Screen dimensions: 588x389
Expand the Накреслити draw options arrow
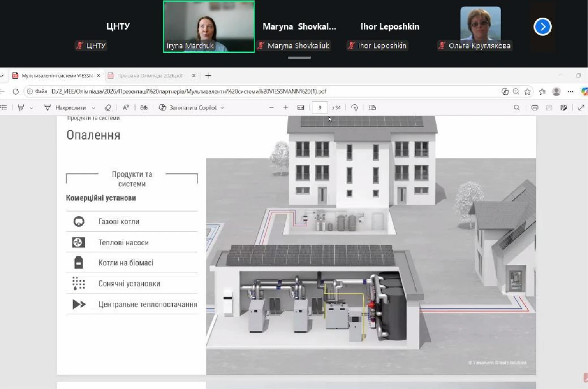tap(93, 108)
